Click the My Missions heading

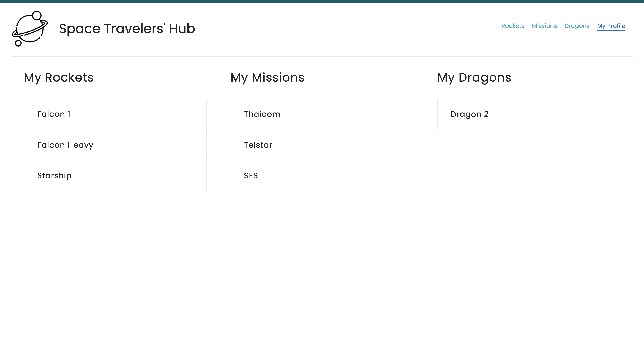click(267, 77)
